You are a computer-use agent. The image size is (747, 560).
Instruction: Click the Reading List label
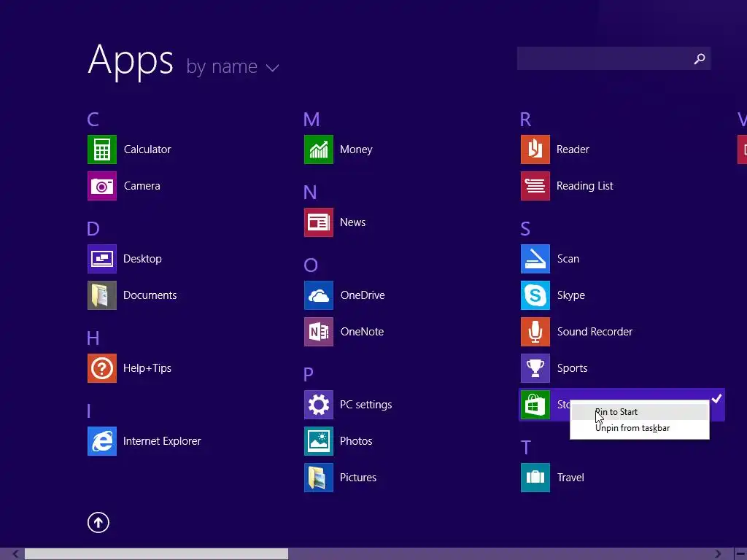(x=584, y=186)
